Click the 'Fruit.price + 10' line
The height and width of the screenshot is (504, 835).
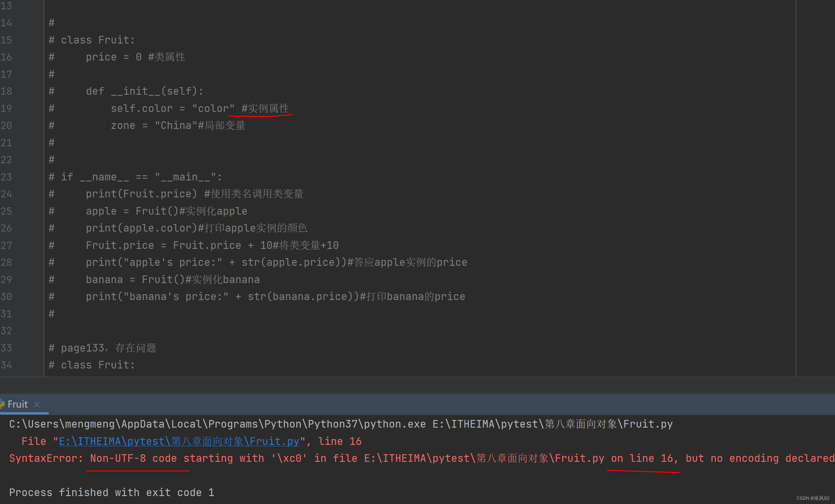tap(212, 245)
